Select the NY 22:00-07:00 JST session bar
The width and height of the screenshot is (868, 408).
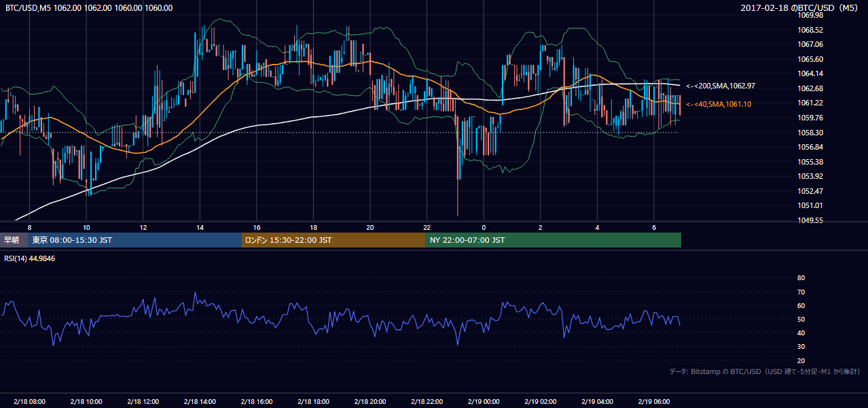point(554,240)
